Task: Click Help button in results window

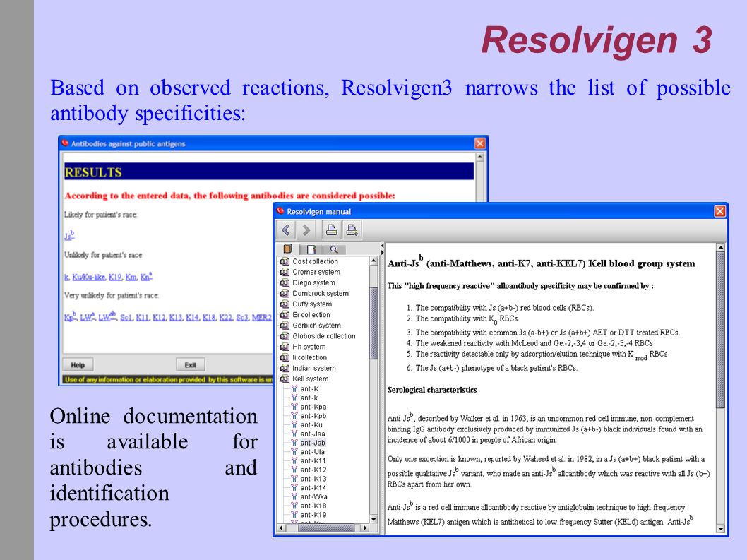Action: pos(78,365)
